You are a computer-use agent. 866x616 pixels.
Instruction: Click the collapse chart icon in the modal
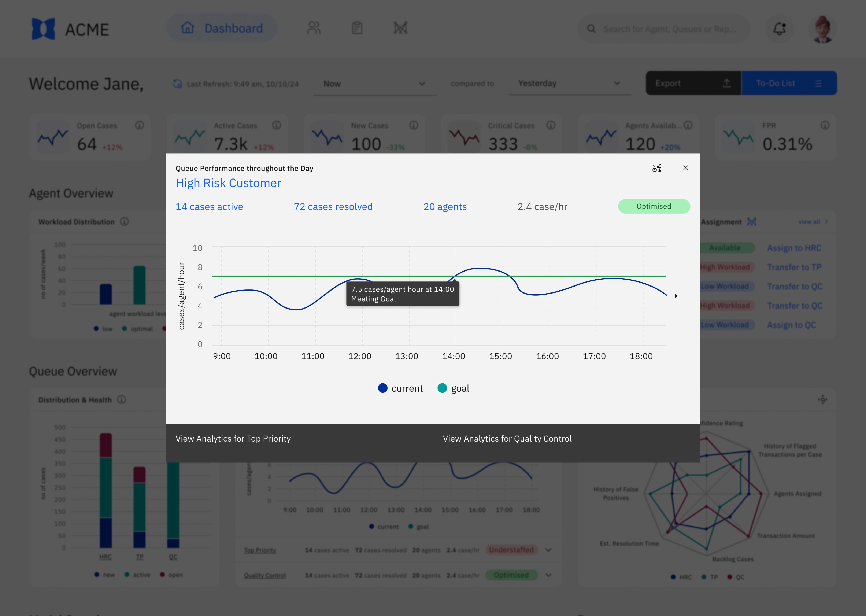(657, 168)
